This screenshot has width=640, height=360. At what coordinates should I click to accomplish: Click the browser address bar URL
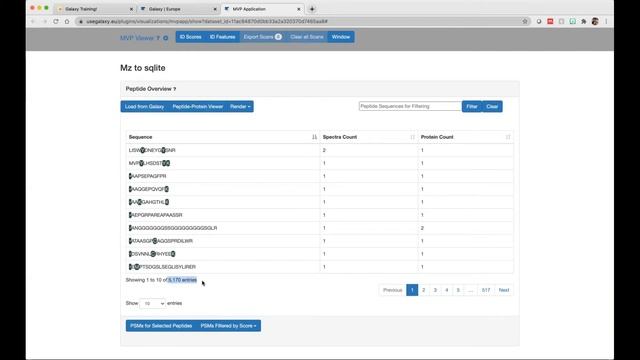point(207,21)
